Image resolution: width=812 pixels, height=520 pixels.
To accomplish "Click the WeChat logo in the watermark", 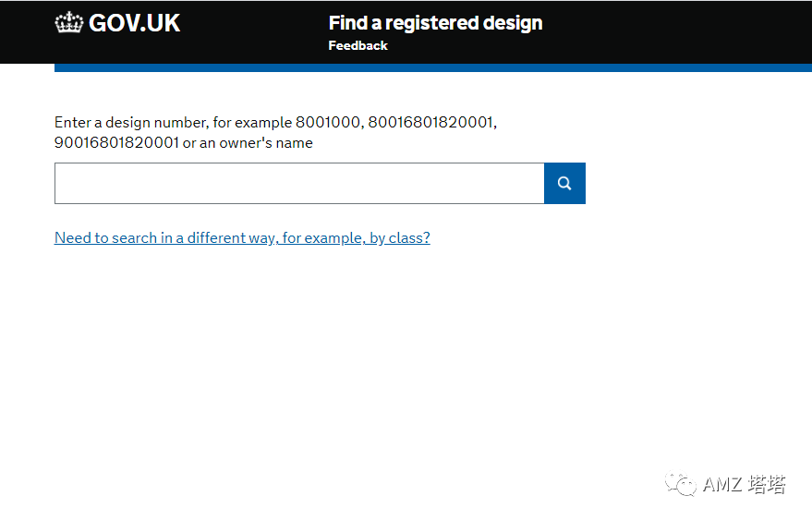I will [683, 485].
